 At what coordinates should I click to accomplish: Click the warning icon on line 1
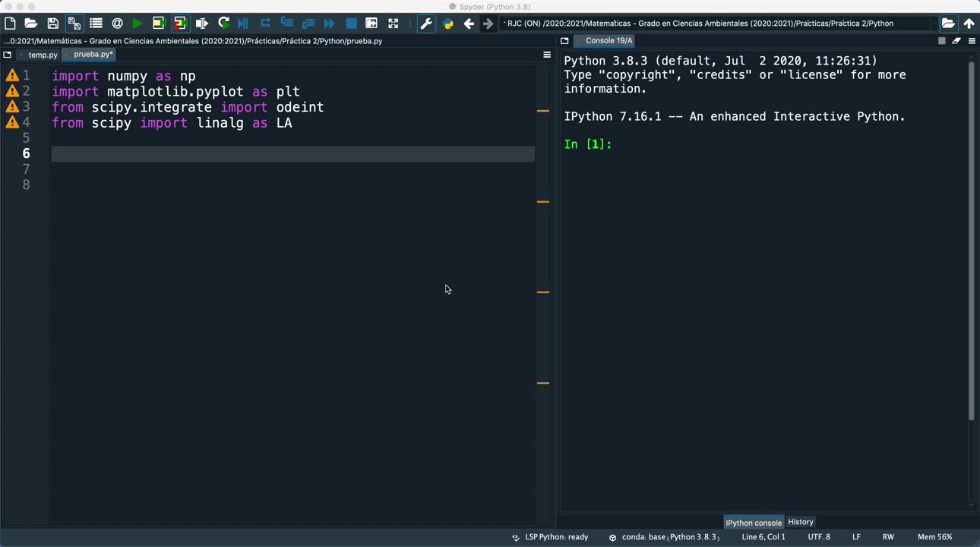click(x=12, y=75)
